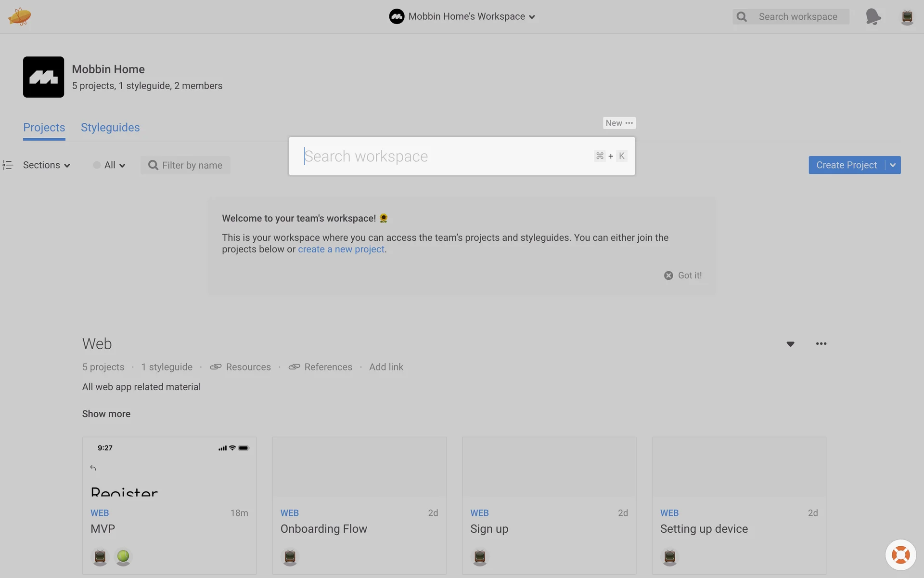This screenshot has width=924, height=578.
Task: Switch to the Styleguides tab
Action: coord(110,128)
